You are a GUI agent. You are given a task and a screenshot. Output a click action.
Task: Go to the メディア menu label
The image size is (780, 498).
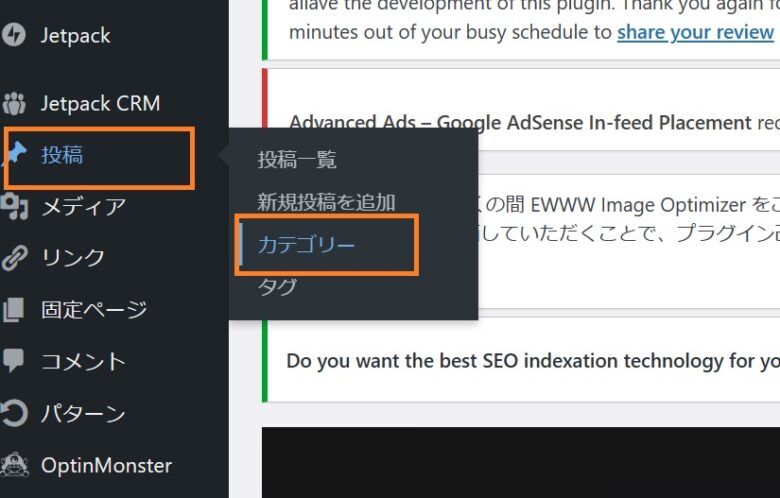(x=83, y=207)
